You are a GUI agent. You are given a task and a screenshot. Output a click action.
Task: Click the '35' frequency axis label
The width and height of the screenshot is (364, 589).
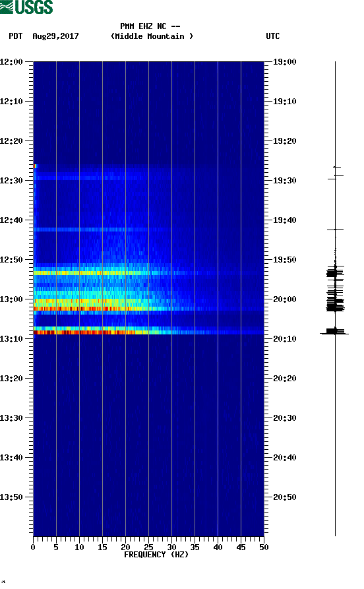tap(195, 547)
